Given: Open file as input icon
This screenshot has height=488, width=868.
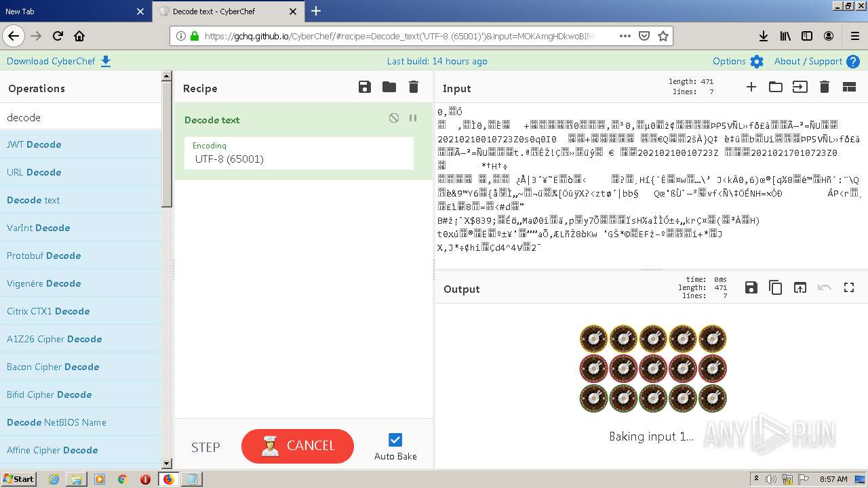Looking at the screenshot, I should click(x=800, y=87).
